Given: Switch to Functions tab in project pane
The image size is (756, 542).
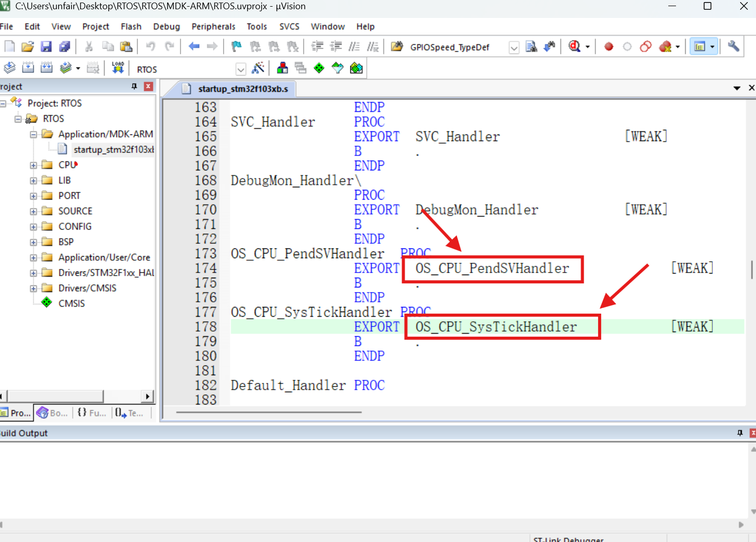Looking at the screenshot, I should click(91, 413).
